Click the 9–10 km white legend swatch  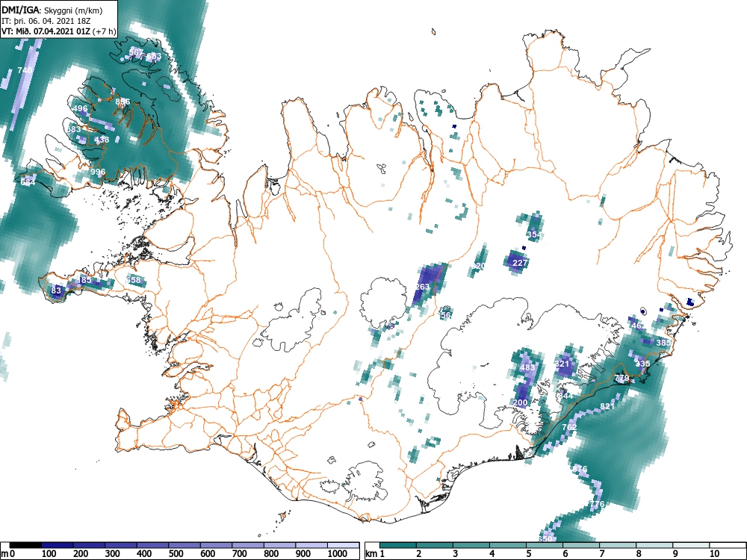click(x=691, y=545)
